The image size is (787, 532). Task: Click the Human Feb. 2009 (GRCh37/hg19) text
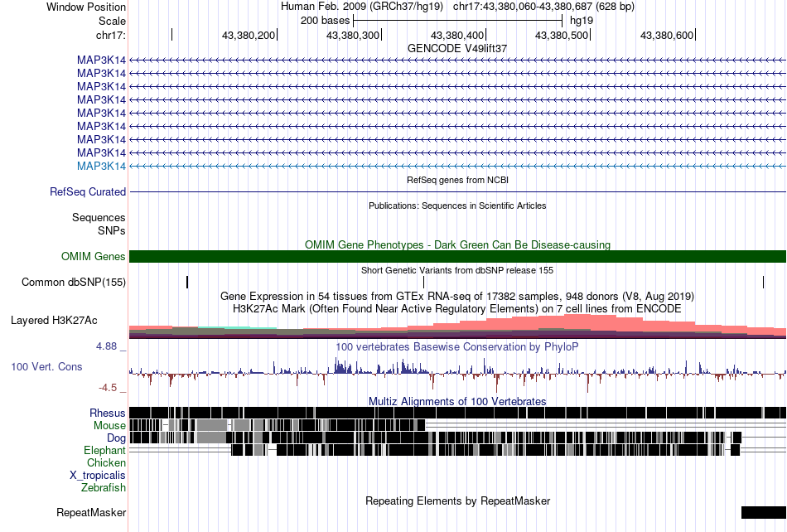coord(362,7)
